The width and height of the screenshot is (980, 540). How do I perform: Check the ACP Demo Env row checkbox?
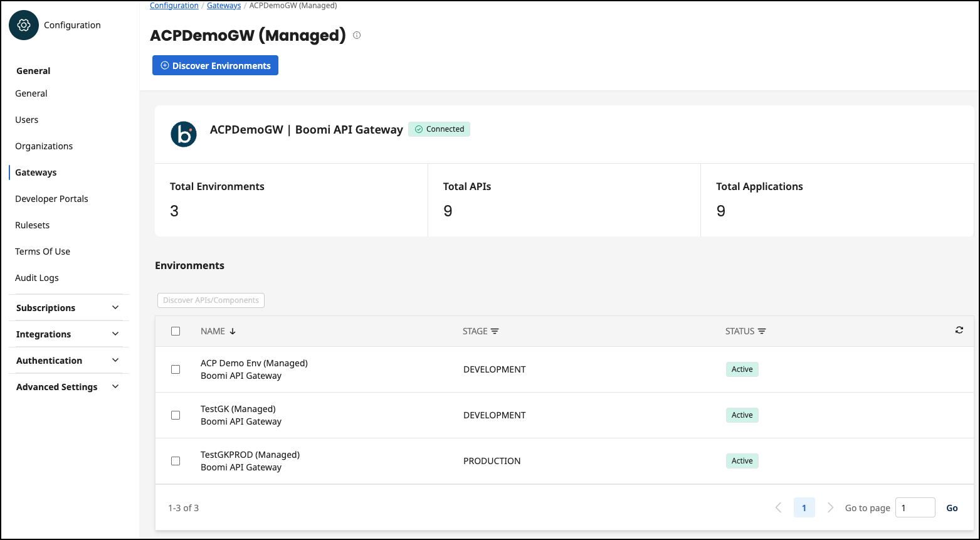pyautogui.click(x=176, y=369)
